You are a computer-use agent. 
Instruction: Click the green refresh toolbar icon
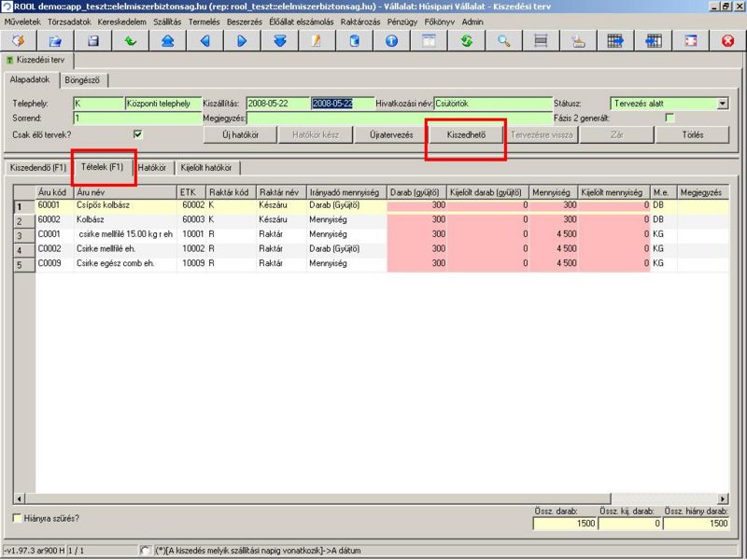(466, 41)
